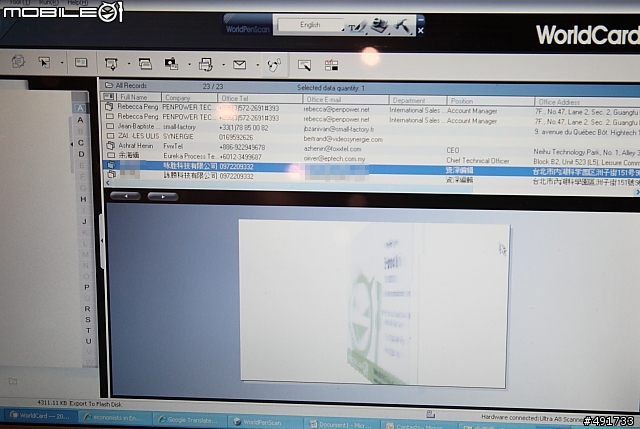640x429 pixels.
Task: Open the WorldPenScan tools hammer icon
Action: [x=402, y=26]
